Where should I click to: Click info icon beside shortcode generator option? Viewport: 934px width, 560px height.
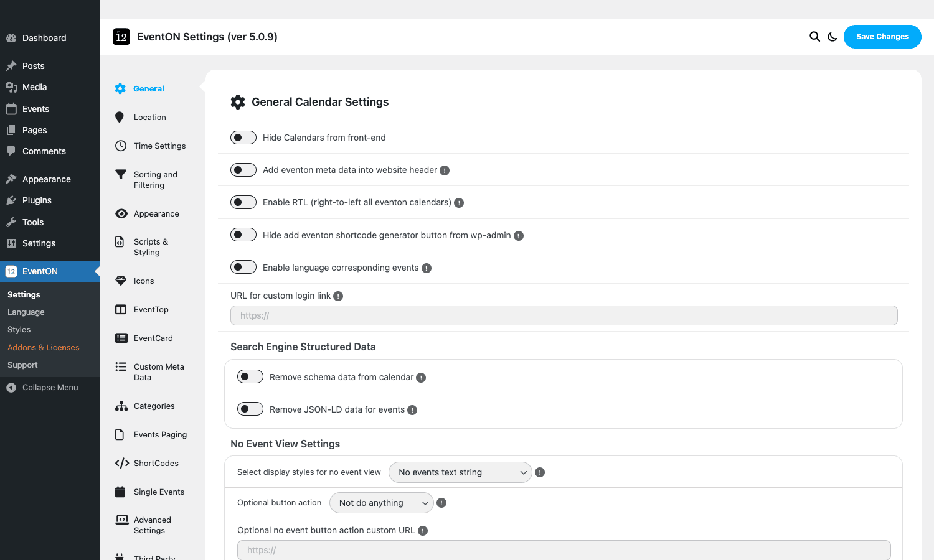coord(519,236)
